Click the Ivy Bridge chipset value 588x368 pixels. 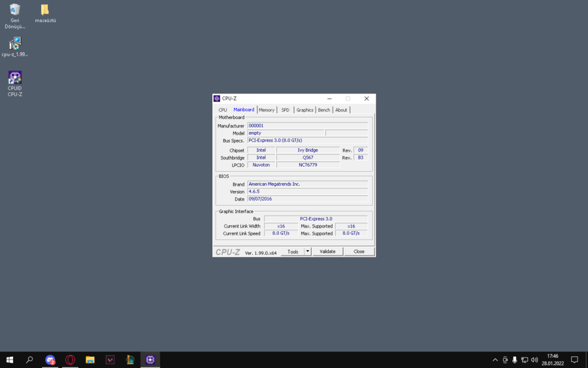(308, 150)
